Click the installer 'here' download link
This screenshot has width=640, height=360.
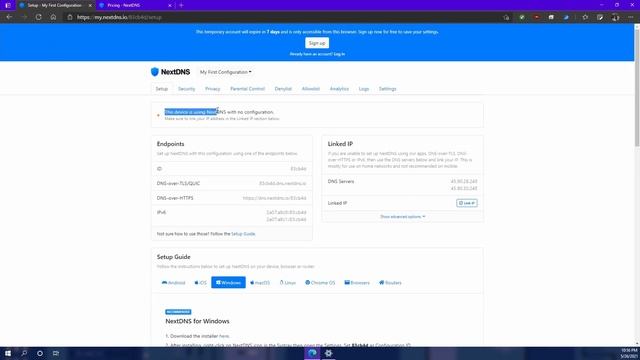click(x=224, y=336)
